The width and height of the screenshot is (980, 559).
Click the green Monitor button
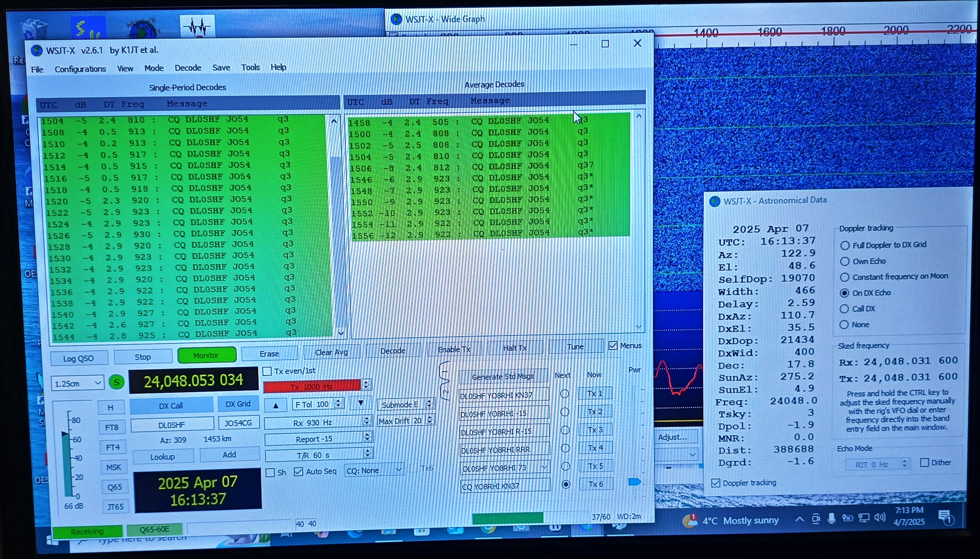206,355
